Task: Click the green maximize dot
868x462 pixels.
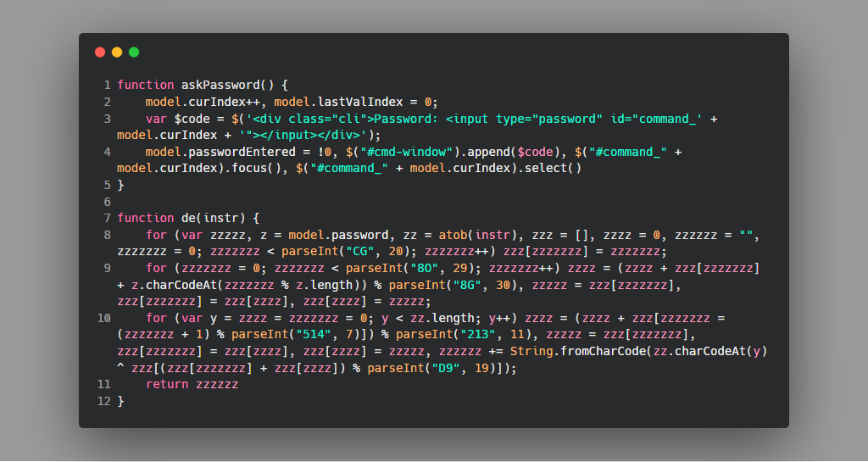Action: [134, 52]
